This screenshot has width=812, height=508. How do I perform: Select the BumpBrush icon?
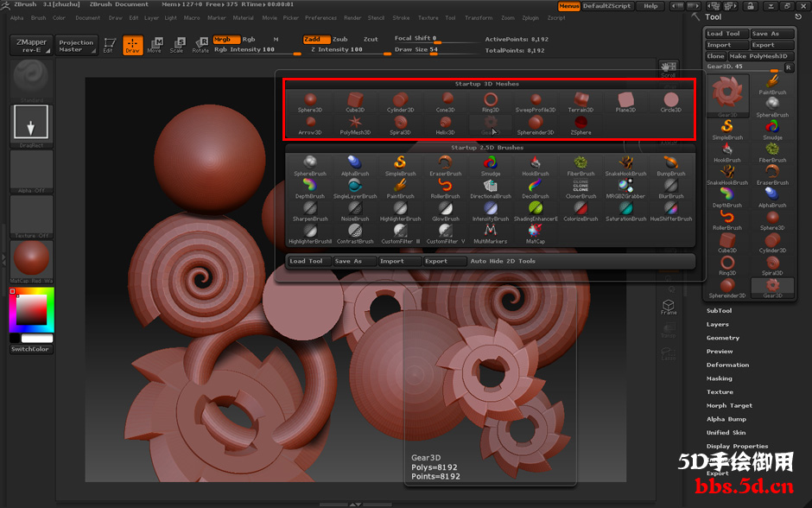pos(670,166)
